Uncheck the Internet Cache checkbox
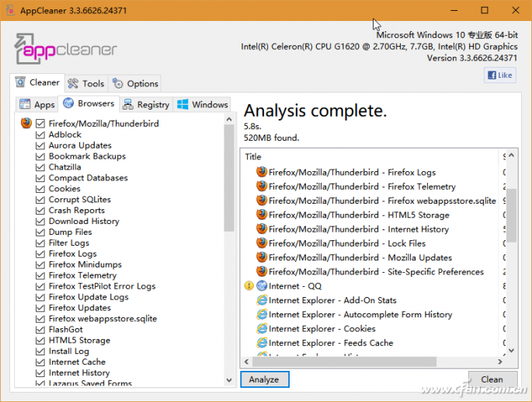Screen dimensions: 532x402 tap(40, 362)
